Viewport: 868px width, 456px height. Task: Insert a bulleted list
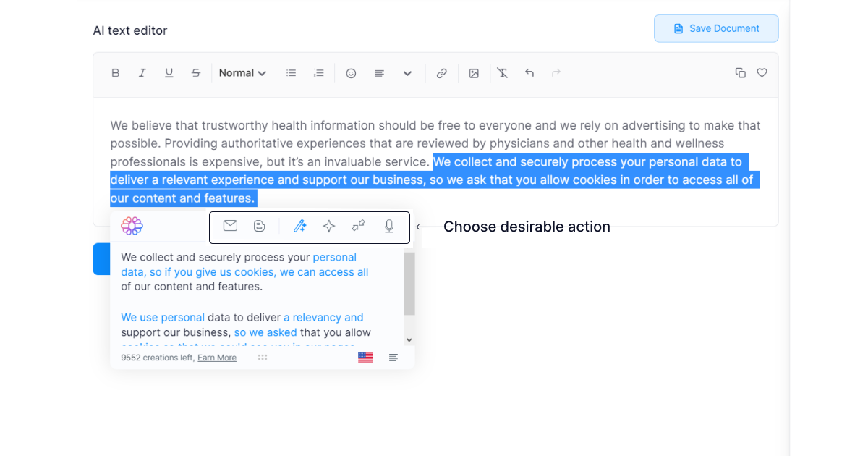(292, 73)
